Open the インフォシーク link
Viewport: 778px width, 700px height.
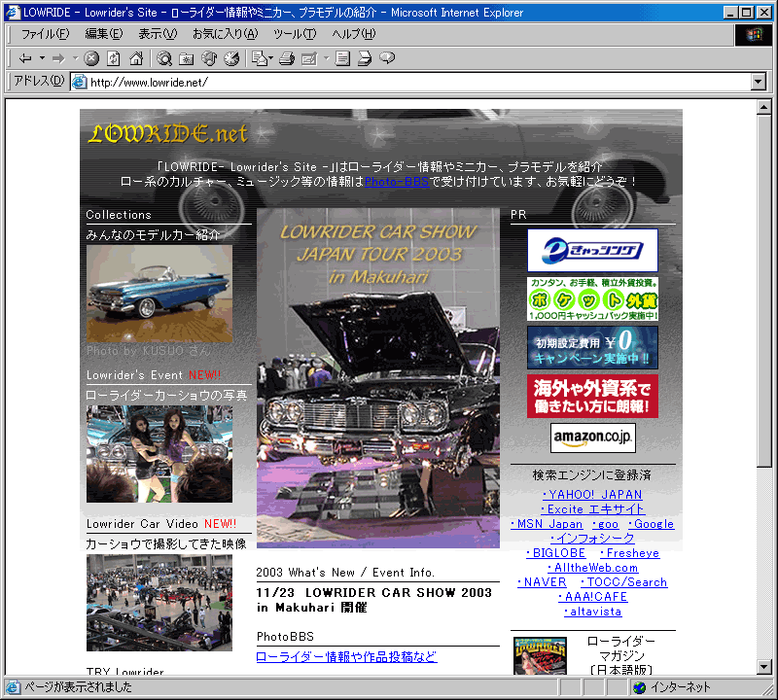point(592,539)
